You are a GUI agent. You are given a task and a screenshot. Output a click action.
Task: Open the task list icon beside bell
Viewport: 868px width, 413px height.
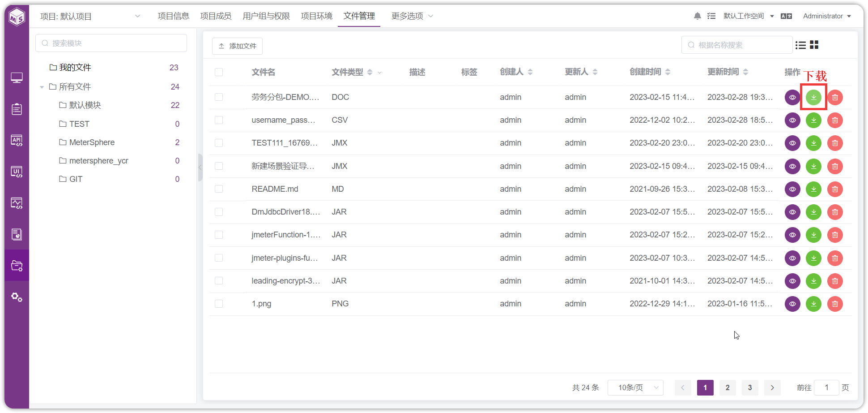click(x=711, y=16)
